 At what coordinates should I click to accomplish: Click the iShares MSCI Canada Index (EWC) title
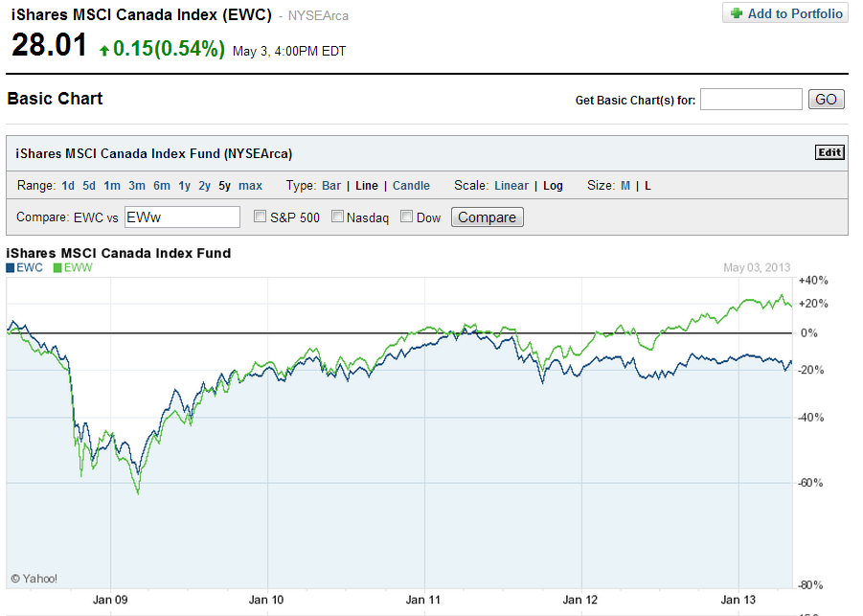coord(142,15)
